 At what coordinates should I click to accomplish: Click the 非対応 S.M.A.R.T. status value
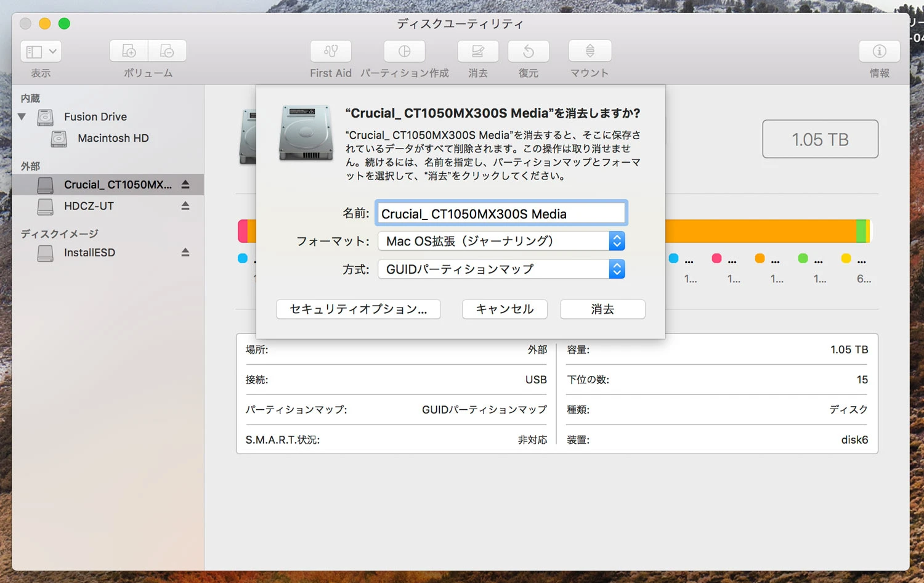(532, 440)
